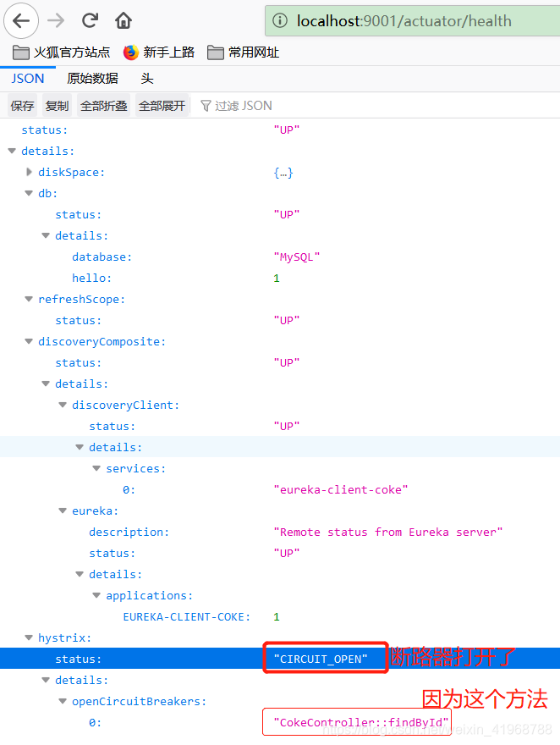Click 全部折叠 to collapse all
560x745 pixels.
[x=104, y=106]
